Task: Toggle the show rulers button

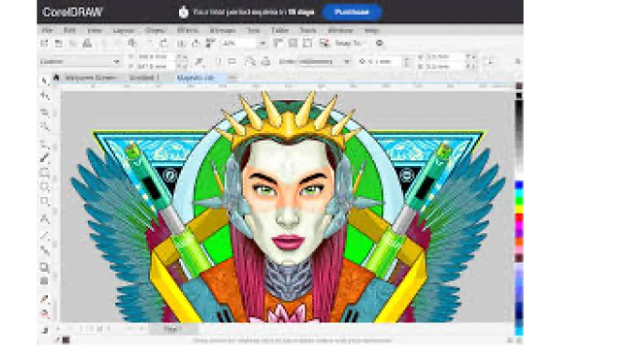Action: (278, 43)
